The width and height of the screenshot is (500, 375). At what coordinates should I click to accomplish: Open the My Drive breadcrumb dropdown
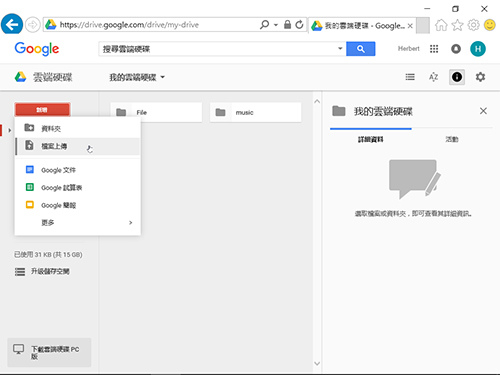pyautogui.click(x=137, y=77)
